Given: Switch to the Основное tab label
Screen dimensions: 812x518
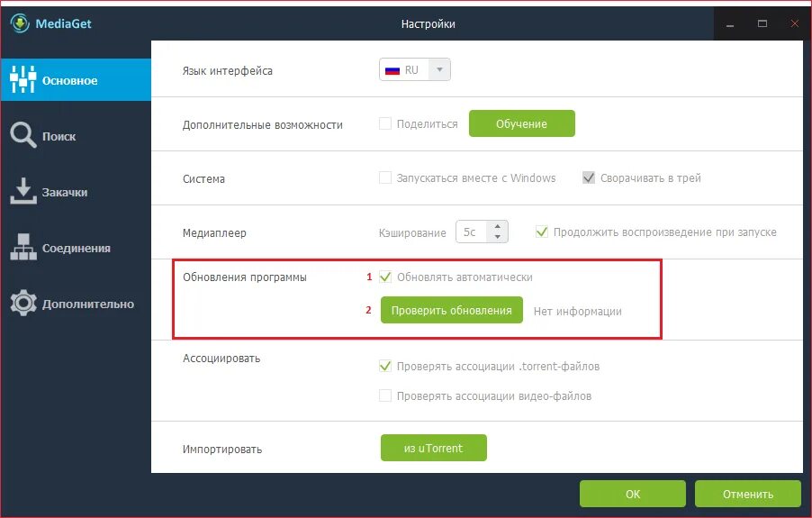Looking at the screenshot, I should (70, 81).
